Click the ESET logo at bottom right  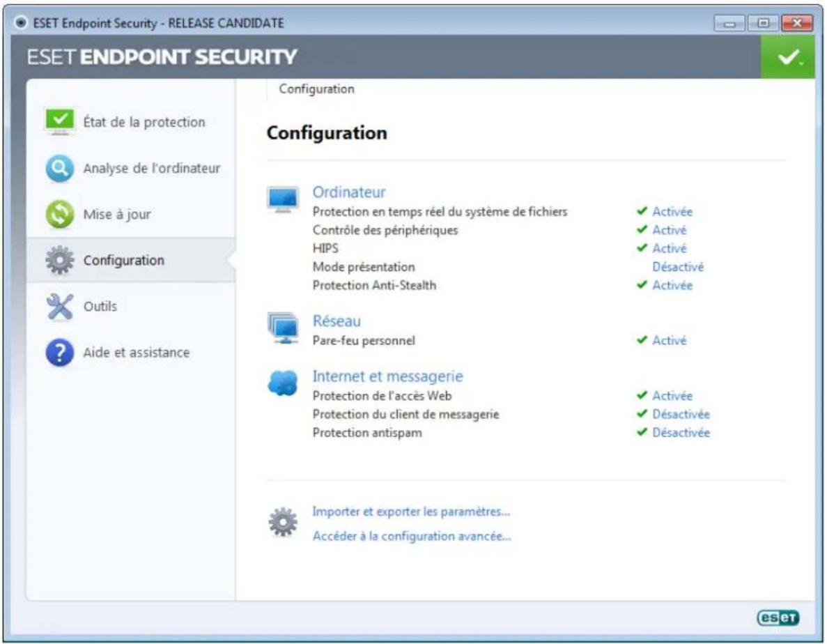coord(778,618)
